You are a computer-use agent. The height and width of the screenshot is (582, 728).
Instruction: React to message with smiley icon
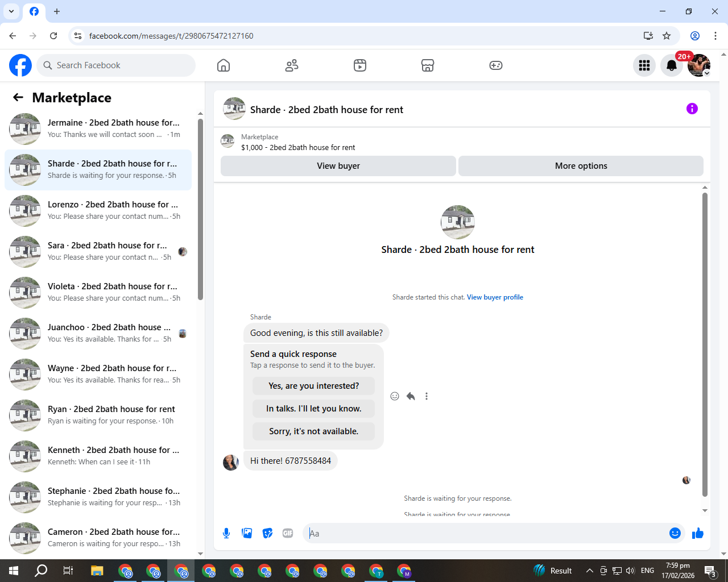pyautogui.click(x=395, y=396)
